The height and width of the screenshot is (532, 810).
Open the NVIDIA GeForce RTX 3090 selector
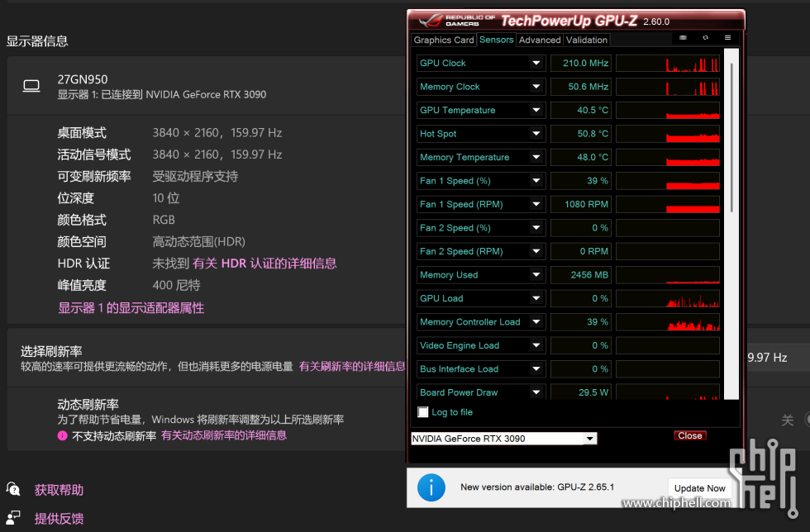tap(504, 439)
